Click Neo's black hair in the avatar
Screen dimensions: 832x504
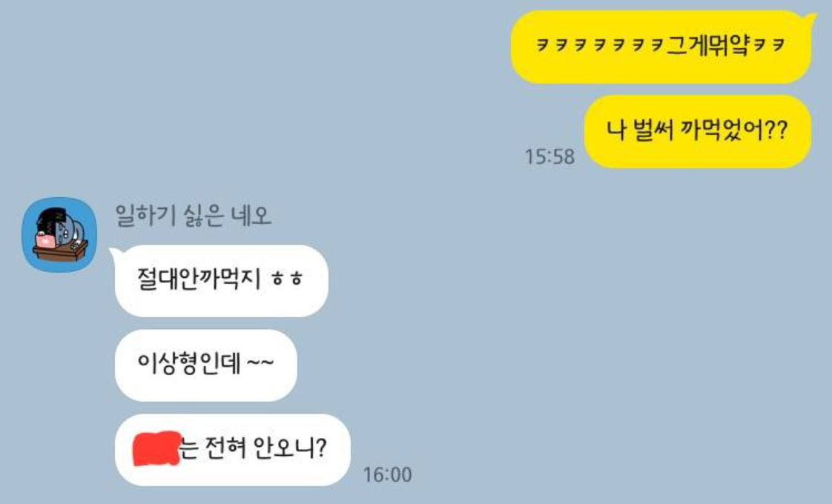(x=51, y=219)
